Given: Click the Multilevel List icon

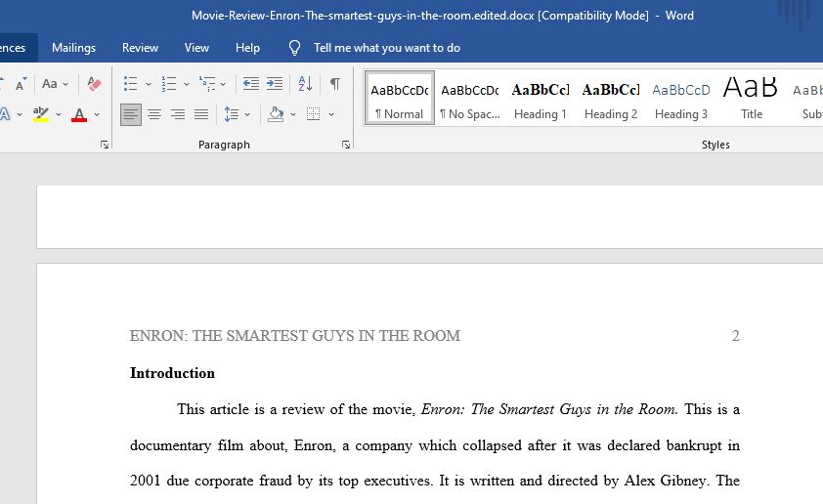Looking at the screenshot, I should [x=207, y=83].
